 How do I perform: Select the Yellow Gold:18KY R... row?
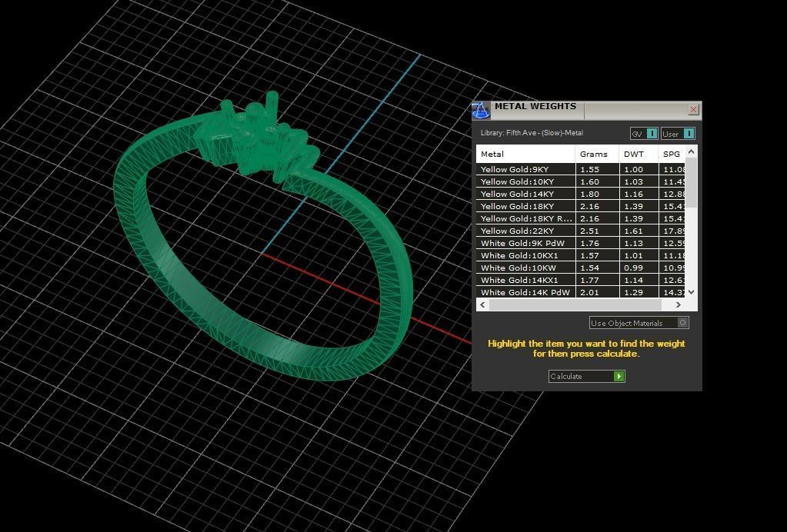(580, 218)
